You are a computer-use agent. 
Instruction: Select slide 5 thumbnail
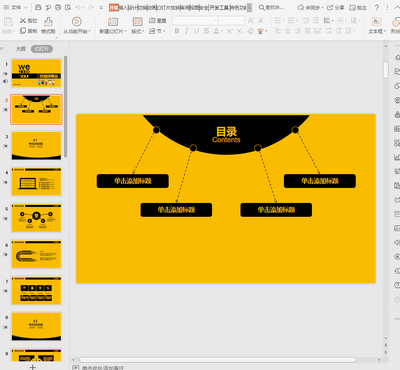pos(36,218)
